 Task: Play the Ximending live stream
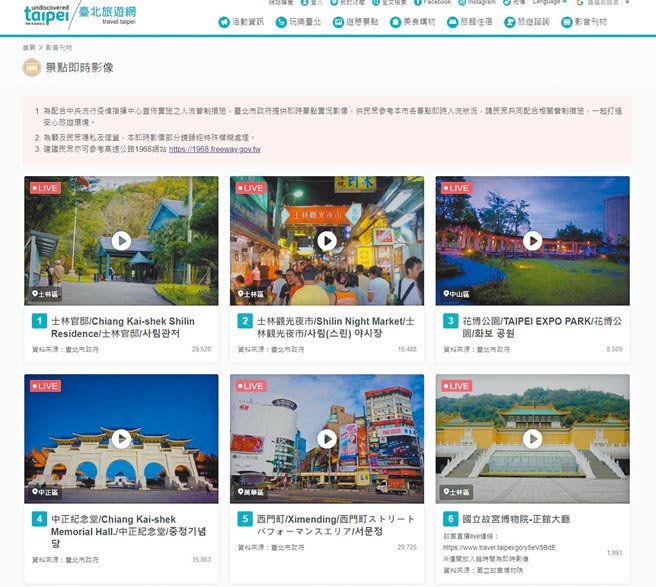point(327,438)
